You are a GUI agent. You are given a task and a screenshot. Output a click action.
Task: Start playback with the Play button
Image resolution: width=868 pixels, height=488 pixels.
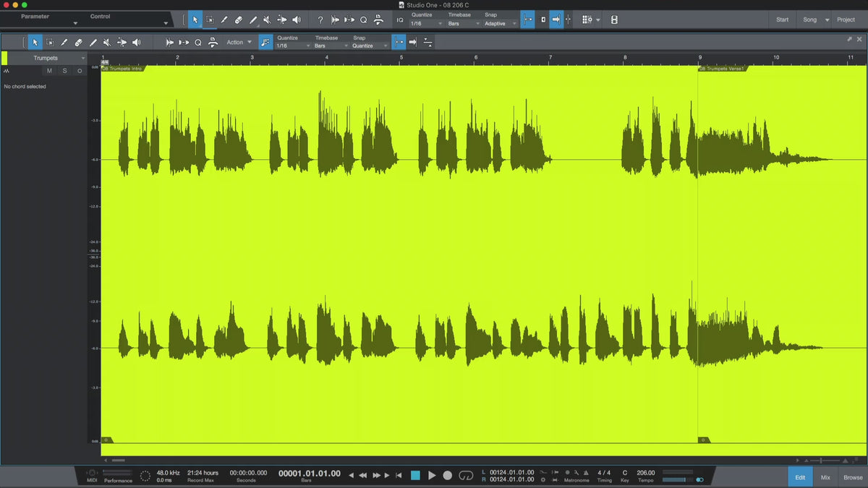point(432,475)
